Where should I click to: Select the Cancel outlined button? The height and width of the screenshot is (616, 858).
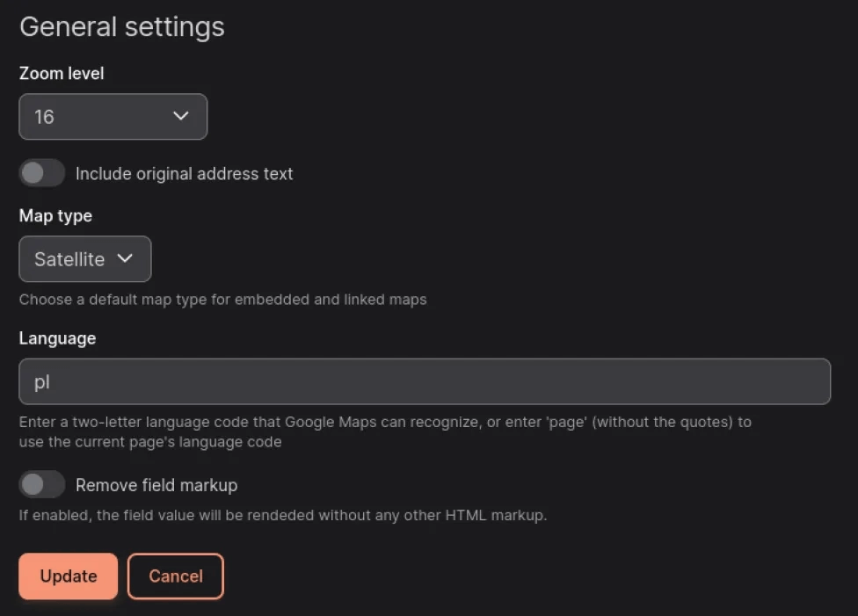175,576
